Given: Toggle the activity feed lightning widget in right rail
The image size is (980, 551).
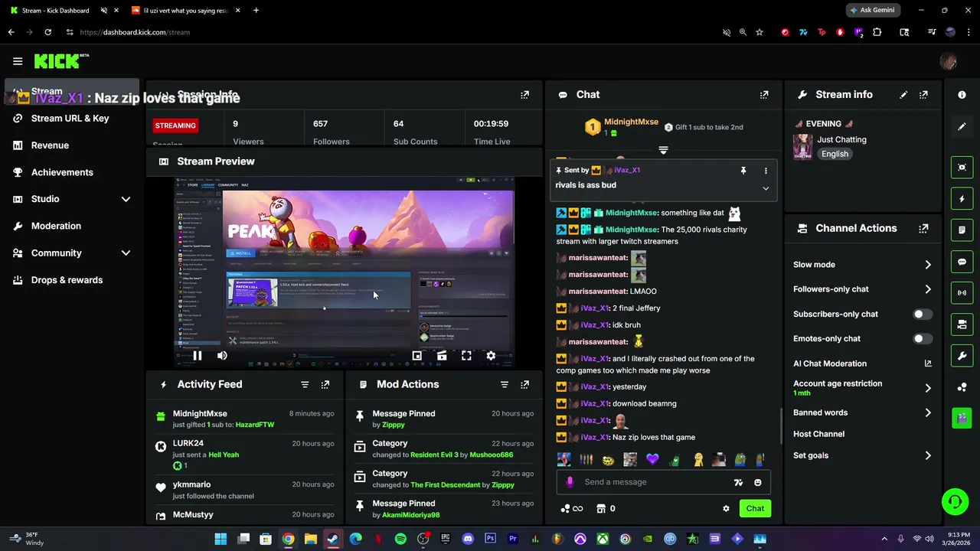Looking at the screenshot, I should [x=962, y=199].
